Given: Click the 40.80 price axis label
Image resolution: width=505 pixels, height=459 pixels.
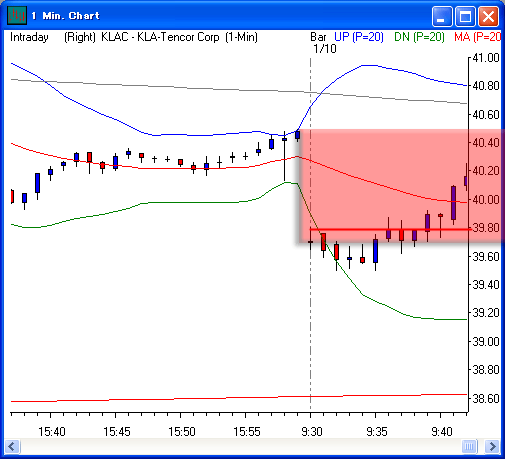Looking at the screenshot, I should pyautogui.click(x=486, y=86).
